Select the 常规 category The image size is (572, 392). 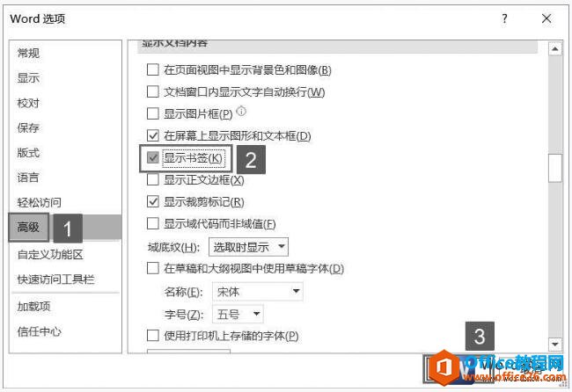coord(65,54)
